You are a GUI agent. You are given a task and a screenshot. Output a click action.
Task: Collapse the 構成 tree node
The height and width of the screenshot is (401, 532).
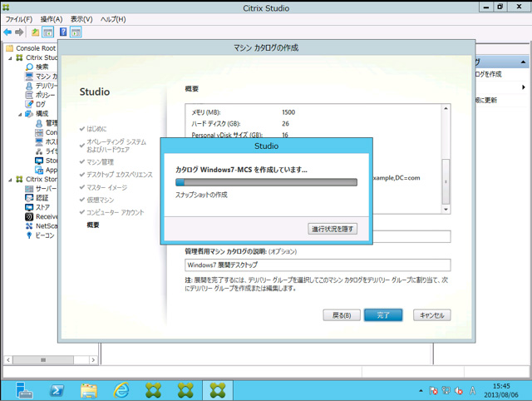[x=20, y=114]
